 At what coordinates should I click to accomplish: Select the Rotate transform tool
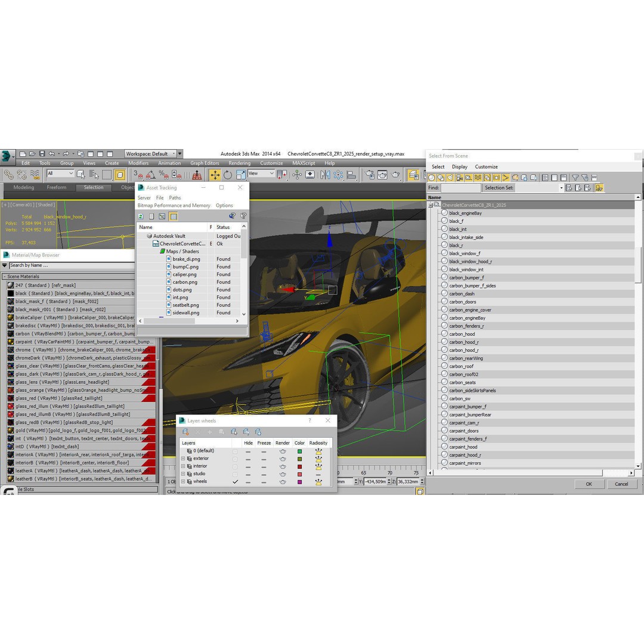228,175
